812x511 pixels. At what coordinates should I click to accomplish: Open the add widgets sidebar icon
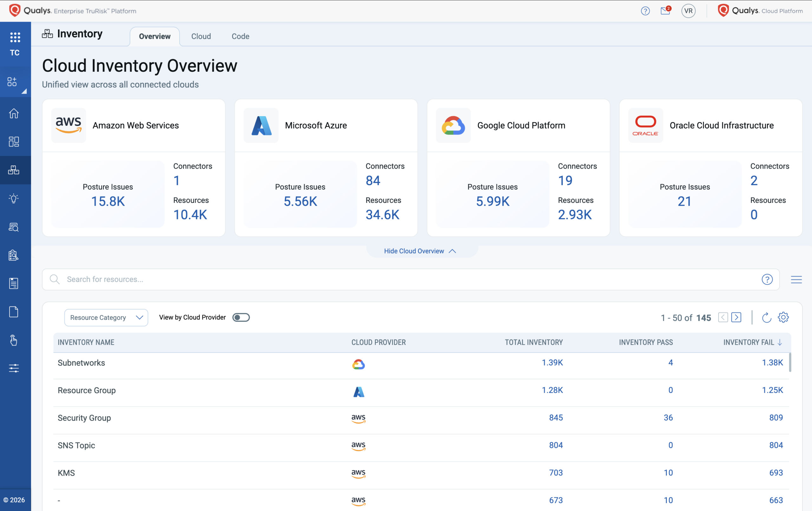[12, 81]
